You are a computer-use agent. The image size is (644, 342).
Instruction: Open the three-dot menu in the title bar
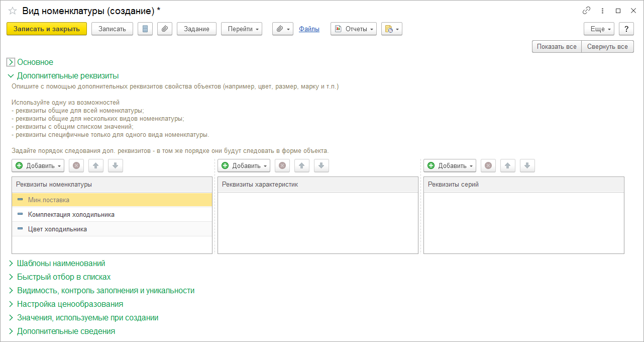[x=602, y=11]
